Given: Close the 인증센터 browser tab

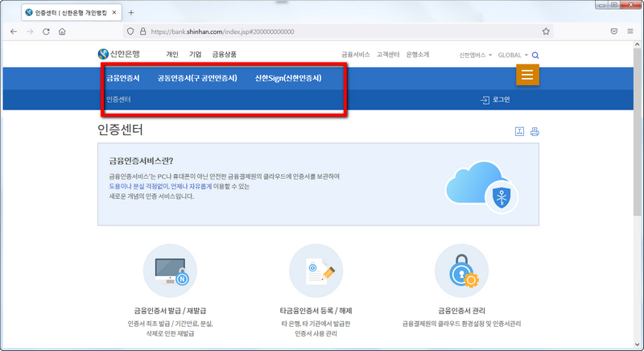Looking at the screenshot, I should 114,13.
